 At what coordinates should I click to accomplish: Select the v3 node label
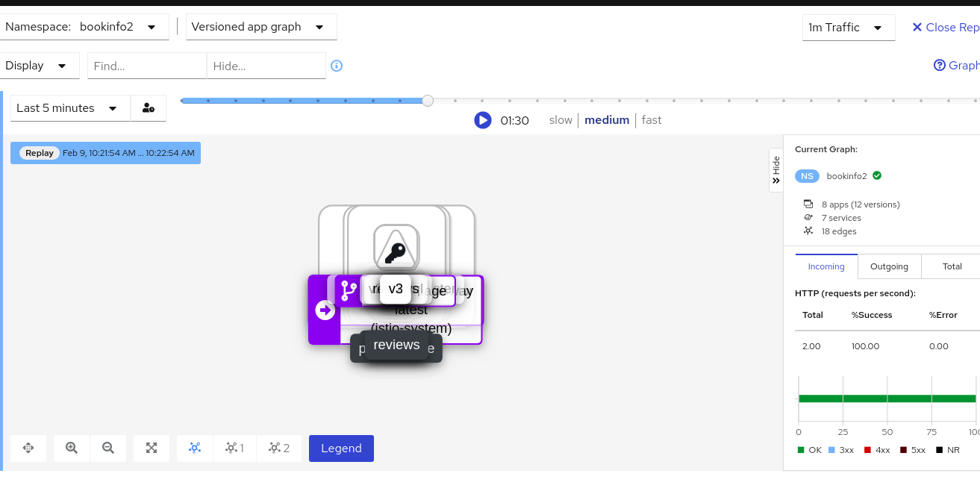pyautogui.click(x=396, y=290)
